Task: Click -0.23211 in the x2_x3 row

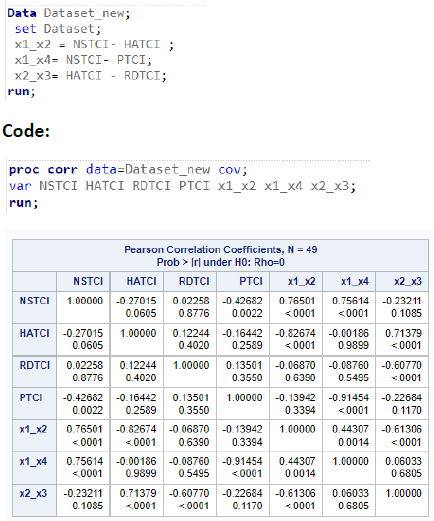Action: (x=83, y=493)
